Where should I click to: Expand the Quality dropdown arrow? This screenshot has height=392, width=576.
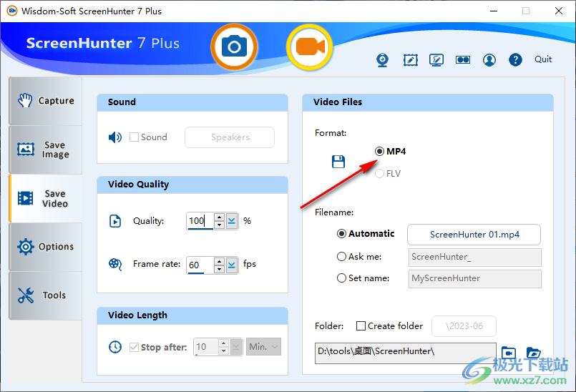[232, 221]
